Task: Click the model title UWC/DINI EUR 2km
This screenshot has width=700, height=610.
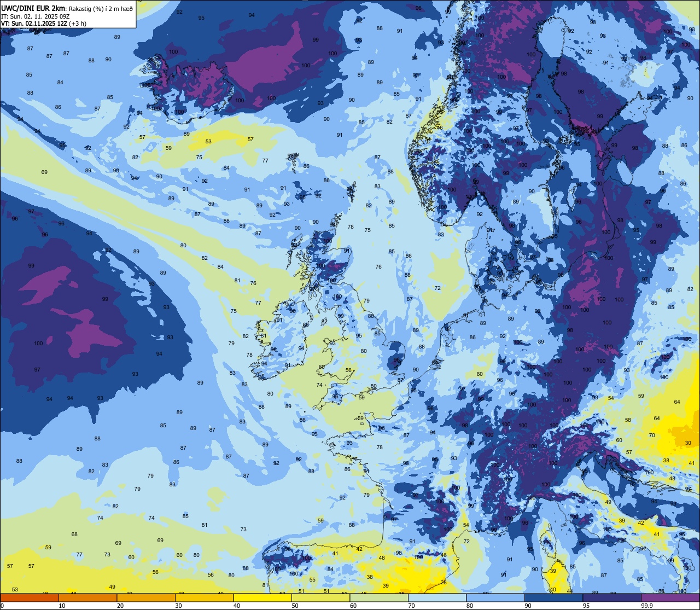Action: [x=33, y=8]
